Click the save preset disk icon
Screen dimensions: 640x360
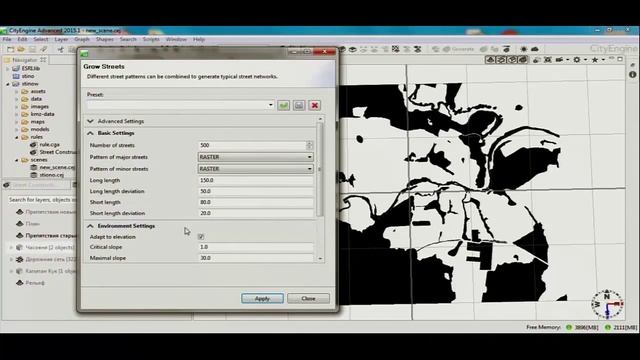[x=299, y=105]
